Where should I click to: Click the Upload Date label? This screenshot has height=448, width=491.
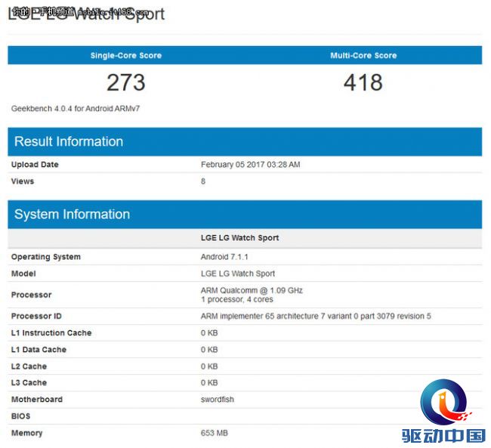[x=35, y=165]
